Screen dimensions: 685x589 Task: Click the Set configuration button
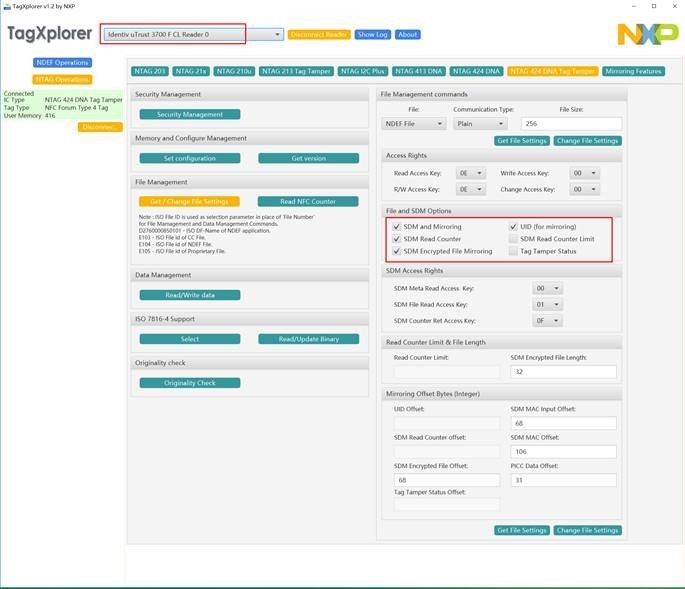pyautogui.click(x=190, y=158)
